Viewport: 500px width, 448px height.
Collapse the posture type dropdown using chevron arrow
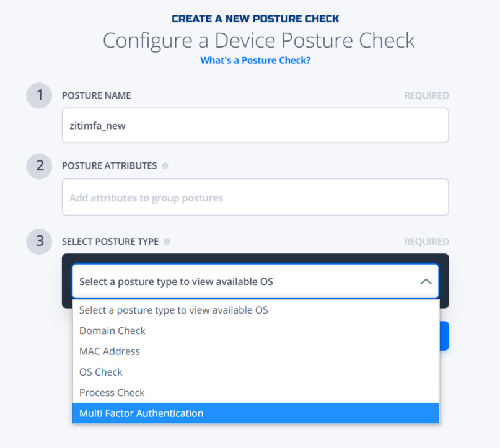[x=426, y=281]
